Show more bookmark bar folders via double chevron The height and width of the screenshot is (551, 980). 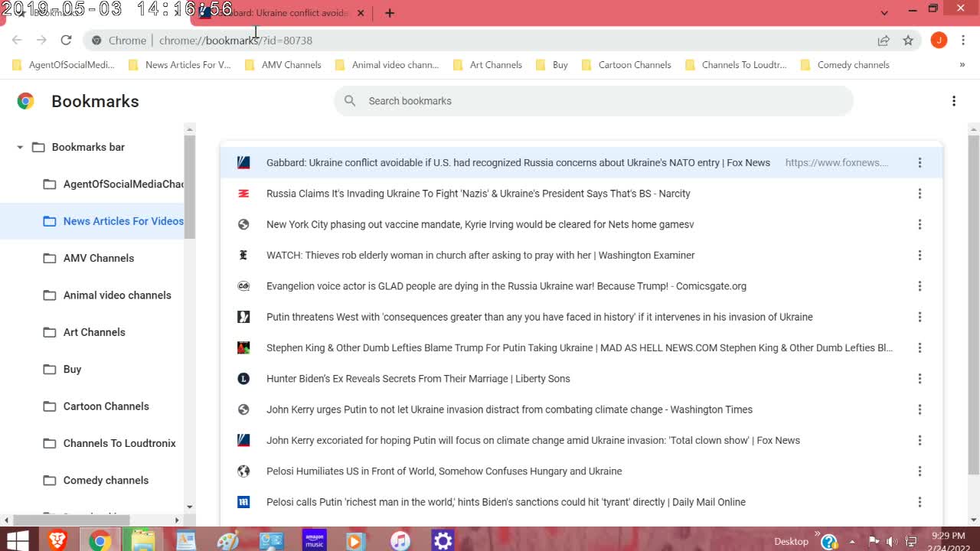pyautogui.click(x=962, y=65)
